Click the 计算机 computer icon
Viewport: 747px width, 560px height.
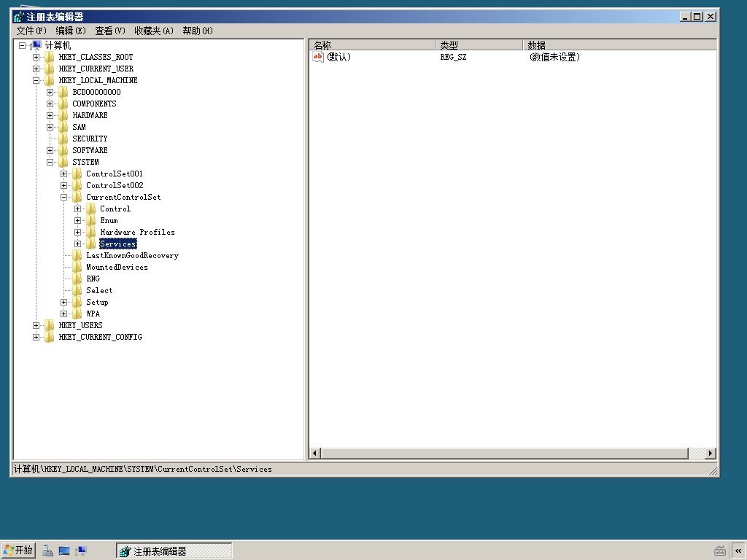click(x=36, y=46)
